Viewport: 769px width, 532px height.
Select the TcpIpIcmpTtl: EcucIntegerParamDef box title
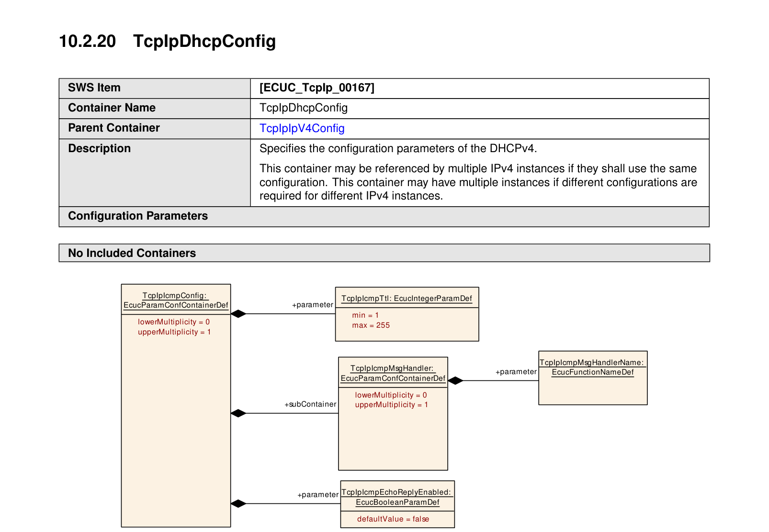coord(407,299)
